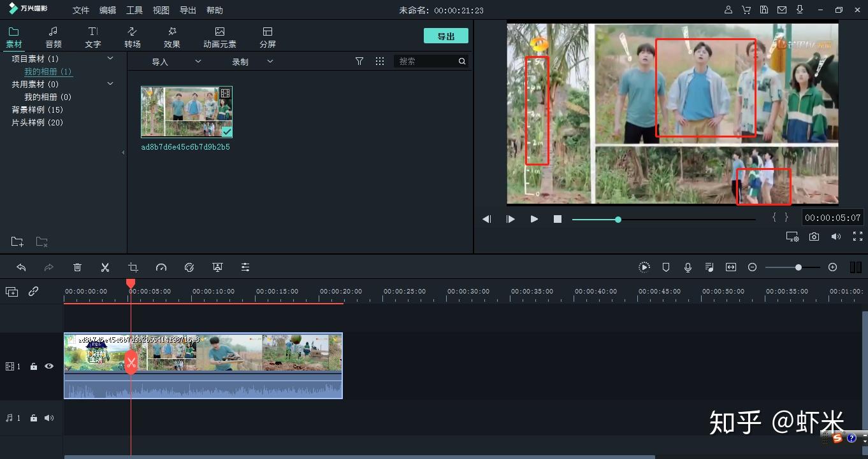Select 片头样例 (20) in the tree
This screenshot has width=868, height=459.
38,122
